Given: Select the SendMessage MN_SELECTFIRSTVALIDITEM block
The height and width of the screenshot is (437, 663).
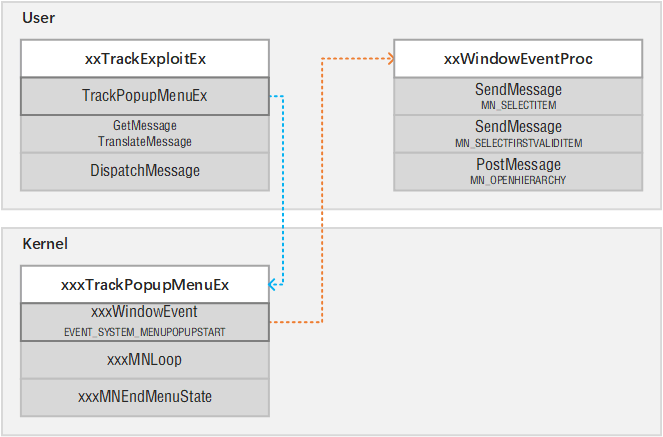Looking at the screenshot, I should pos(517,134).
